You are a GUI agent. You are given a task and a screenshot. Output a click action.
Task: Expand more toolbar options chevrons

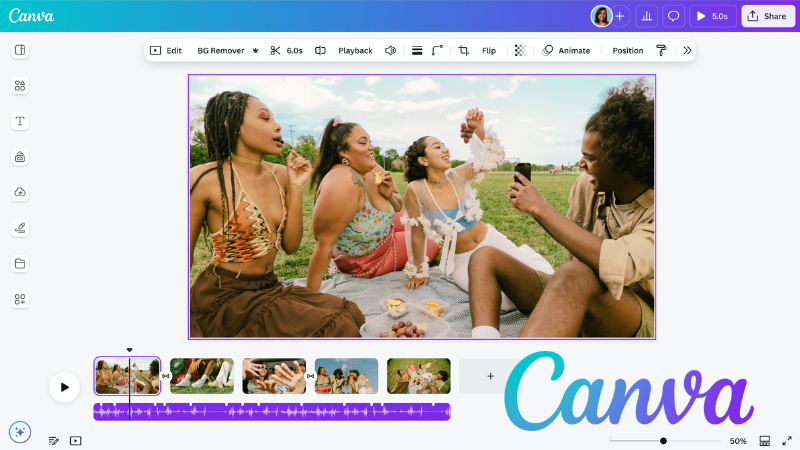click(687, 51)
